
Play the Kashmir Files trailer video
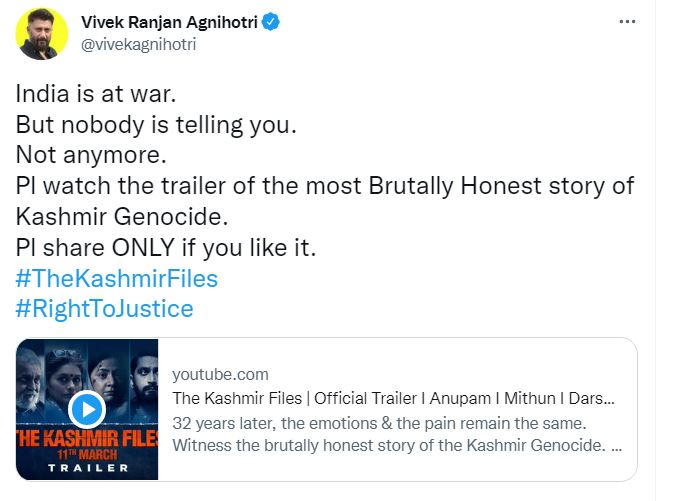pyautogui.click(x=87, y=409)
